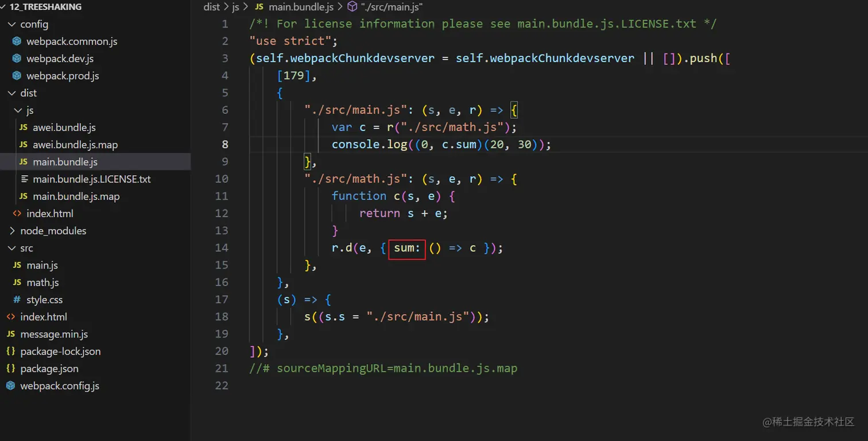Collapse the config folder

[11, 24]
